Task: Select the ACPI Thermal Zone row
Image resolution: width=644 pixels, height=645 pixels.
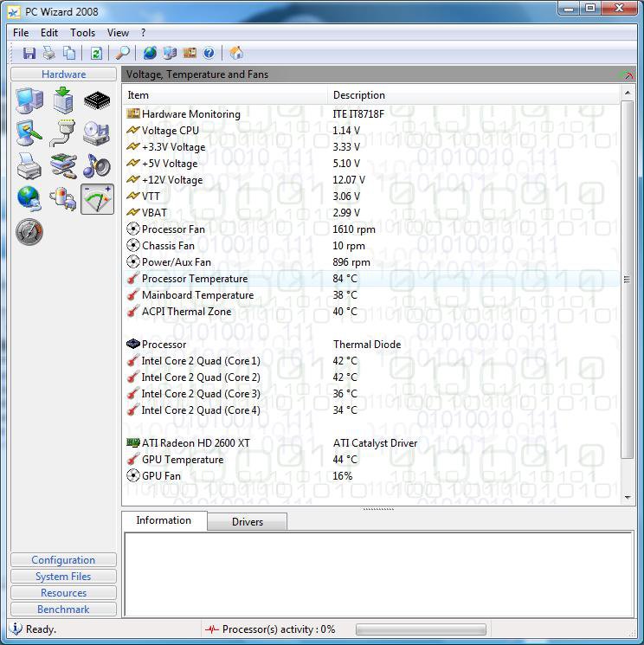Action: [371, 312]
